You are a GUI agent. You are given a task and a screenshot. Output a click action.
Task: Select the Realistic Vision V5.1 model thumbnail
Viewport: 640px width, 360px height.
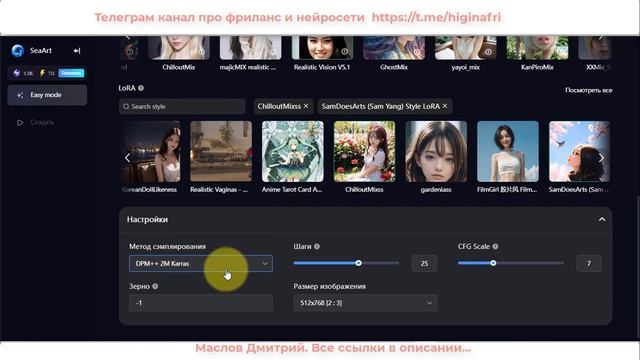(x=322, y=48)
